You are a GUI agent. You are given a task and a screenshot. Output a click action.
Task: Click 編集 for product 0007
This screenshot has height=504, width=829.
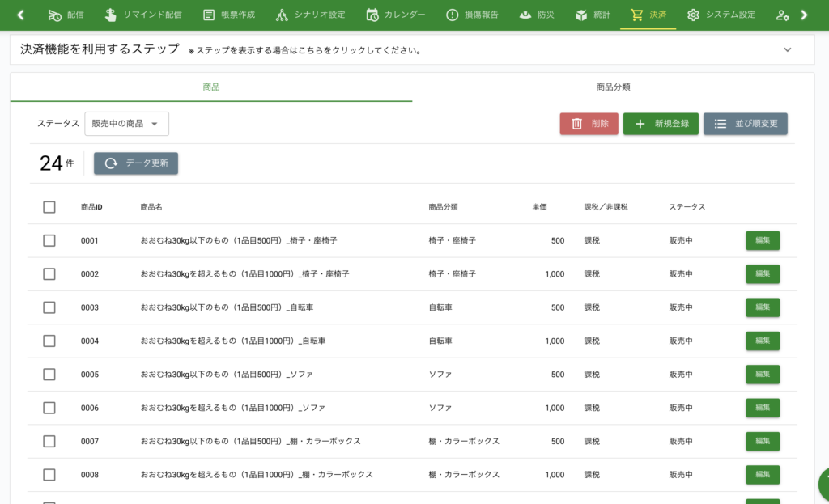pos(763,441)
